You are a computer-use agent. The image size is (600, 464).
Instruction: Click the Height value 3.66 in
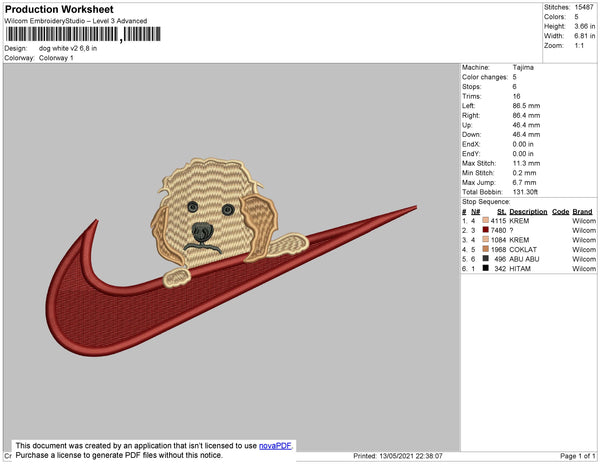(585, 26)
